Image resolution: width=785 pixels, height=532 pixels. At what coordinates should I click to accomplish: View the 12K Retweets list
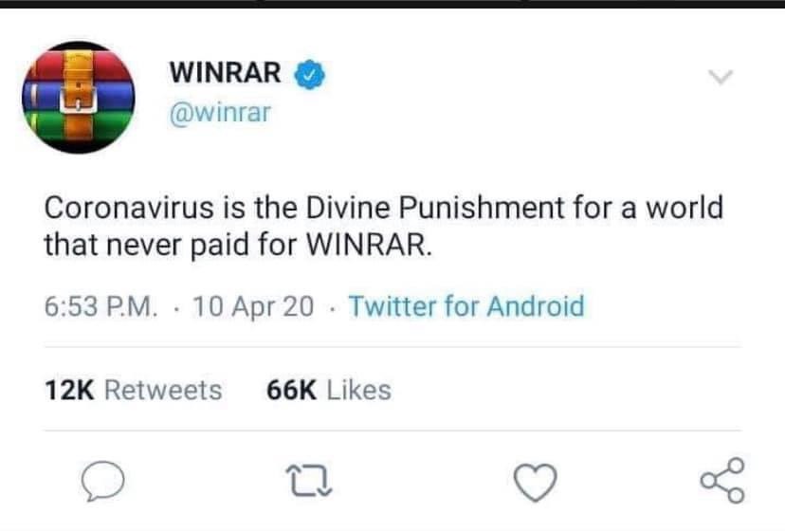tap(133, 391)
